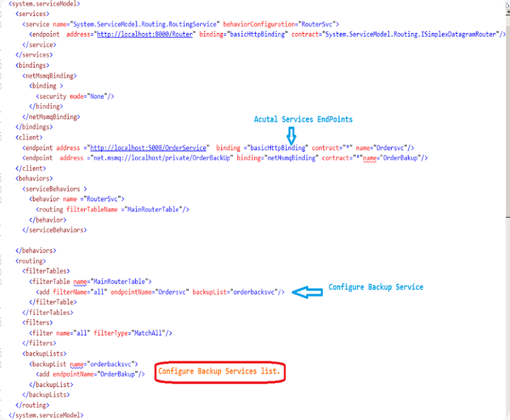This screenshot has width=510, height=420.
Task: Click "netMsmqBinding" value on the OrderBackUp endpoint
Action: [x=291, y=158]
